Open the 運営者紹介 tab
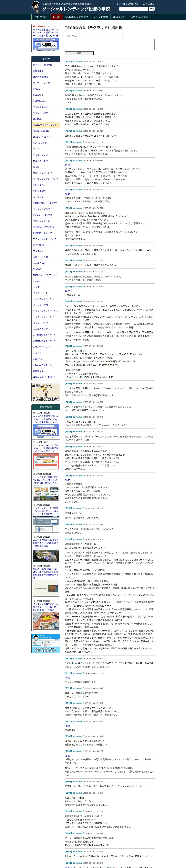 point(119,17)
